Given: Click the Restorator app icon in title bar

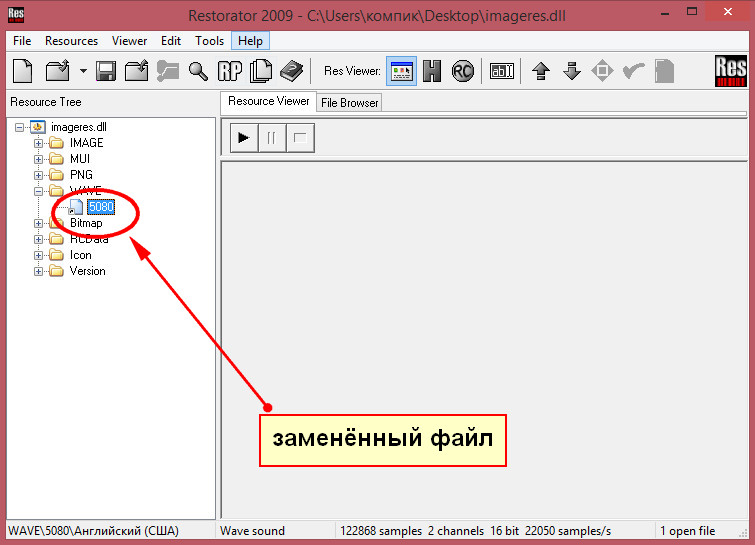Looking at the screenshot, I should click(x=16, y=14).
